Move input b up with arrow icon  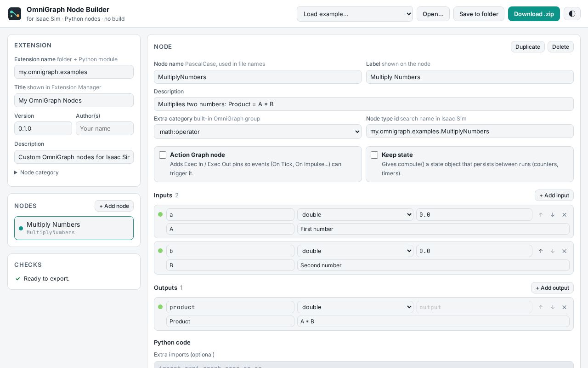click(541, 251)
